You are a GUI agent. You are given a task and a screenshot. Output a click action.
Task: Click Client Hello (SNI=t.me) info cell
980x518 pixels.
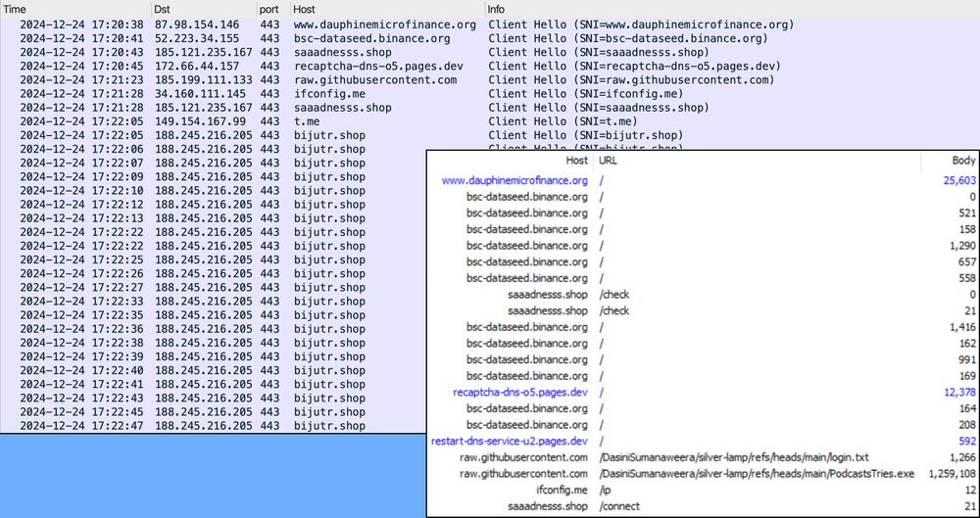point(563,121)
